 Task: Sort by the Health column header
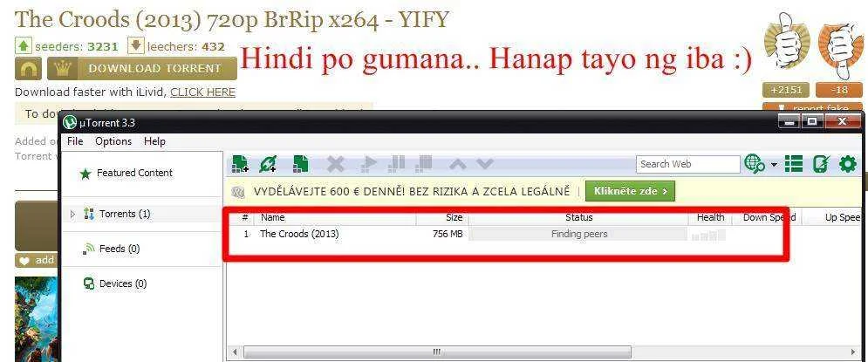(x=710, y=217)
